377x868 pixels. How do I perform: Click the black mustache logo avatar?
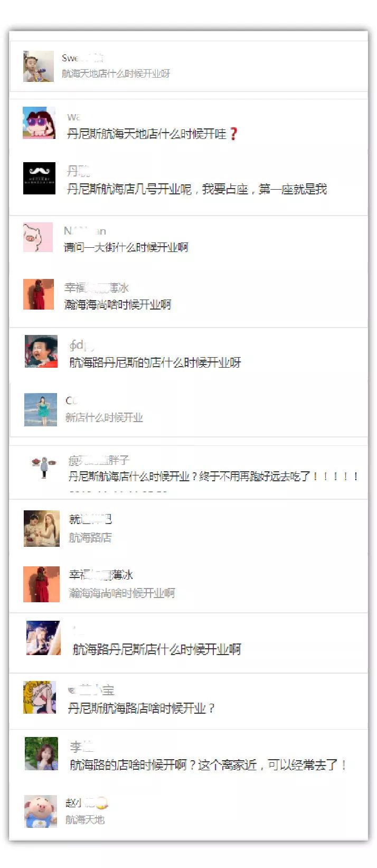coord(39,179)
